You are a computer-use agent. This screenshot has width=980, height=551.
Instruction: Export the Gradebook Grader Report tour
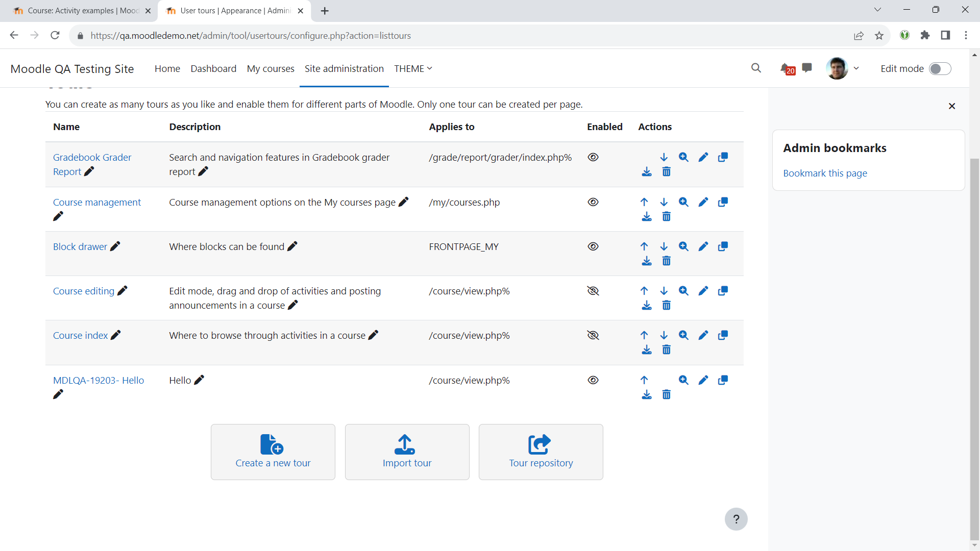647,172
